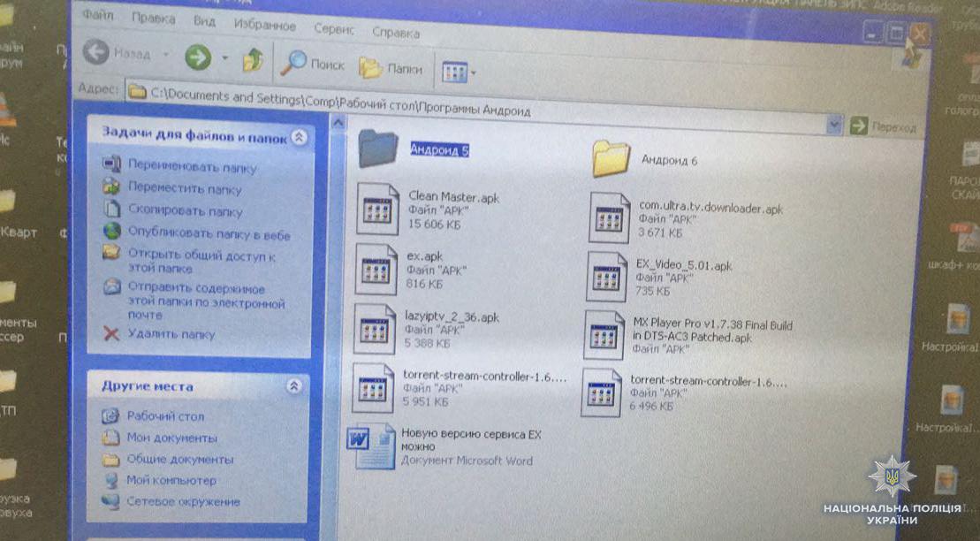The height and width of the screenshot is (541, 980).
Task: Select the lazyiptv_2_36.apk file icon
Action: [x=375, y=328]
